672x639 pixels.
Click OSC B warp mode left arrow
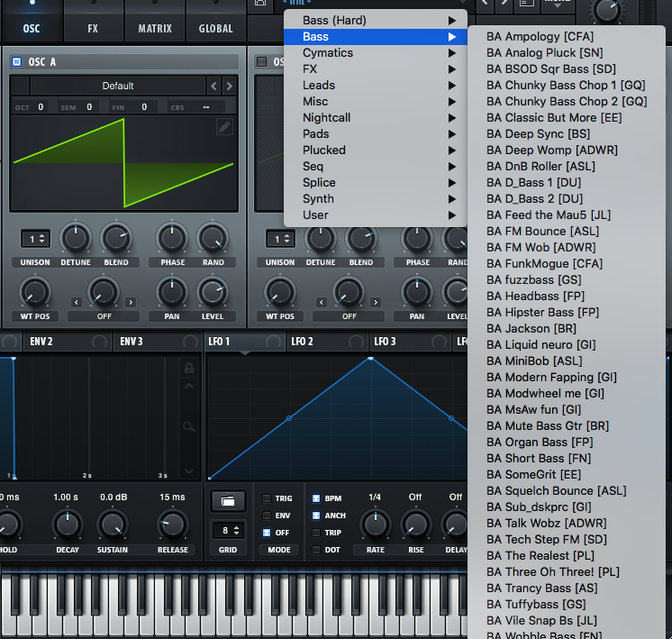click(x=322, y=302)
